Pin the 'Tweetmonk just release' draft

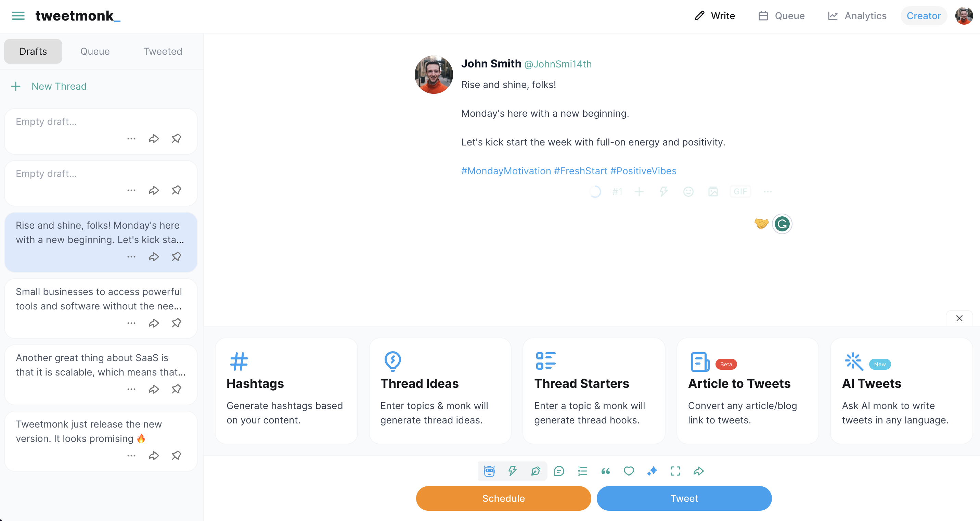[176, 456]
